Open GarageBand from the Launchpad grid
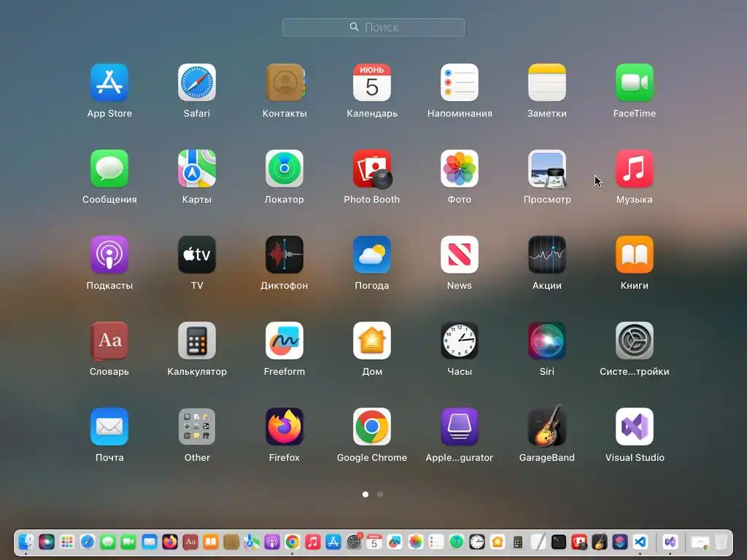The width and height of the screenshot is (747, 560). point(547,426)
